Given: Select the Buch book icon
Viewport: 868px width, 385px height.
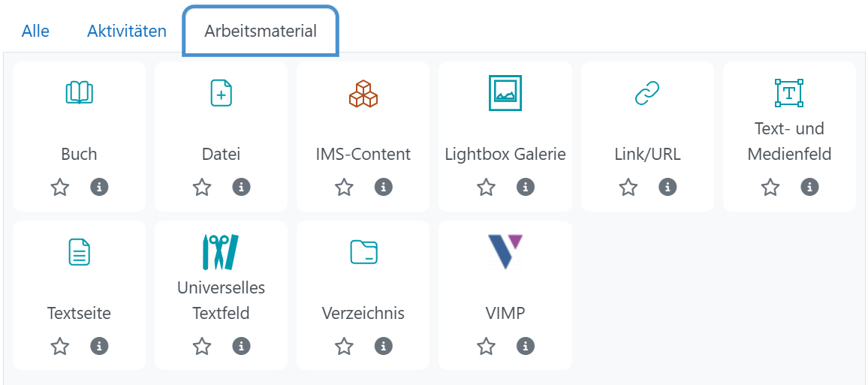Looking at the screenshot, I should 79,93.
